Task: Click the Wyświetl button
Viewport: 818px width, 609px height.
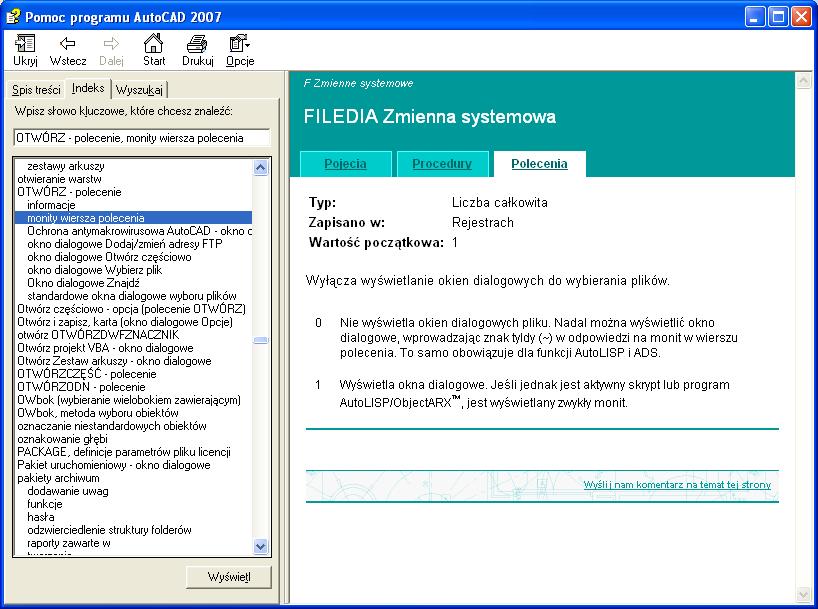Action: (x=228, y=577)
